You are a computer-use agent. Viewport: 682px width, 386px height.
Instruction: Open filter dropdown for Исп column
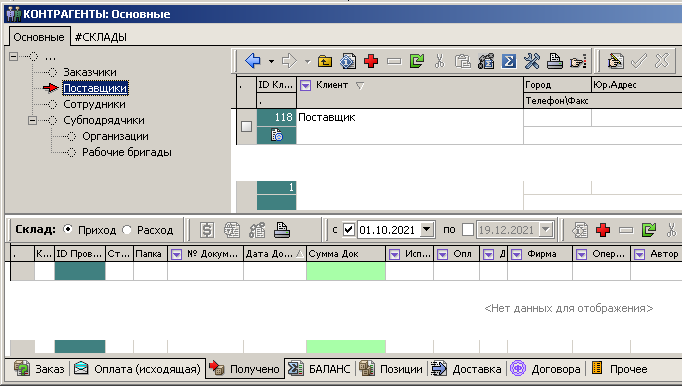[x=394, y=254]
